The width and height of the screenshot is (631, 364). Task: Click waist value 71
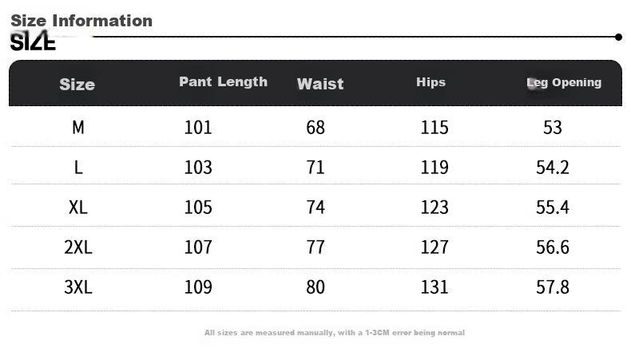click(x=315, y=168)
